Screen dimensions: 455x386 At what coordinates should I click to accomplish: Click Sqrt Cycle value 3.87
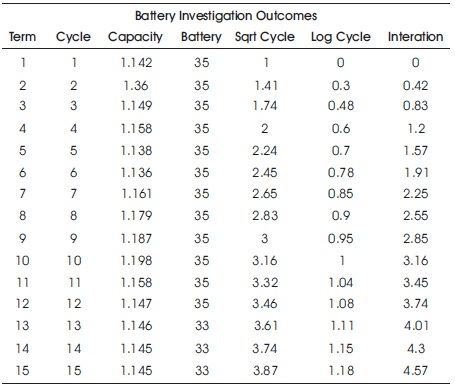point(265,370)
